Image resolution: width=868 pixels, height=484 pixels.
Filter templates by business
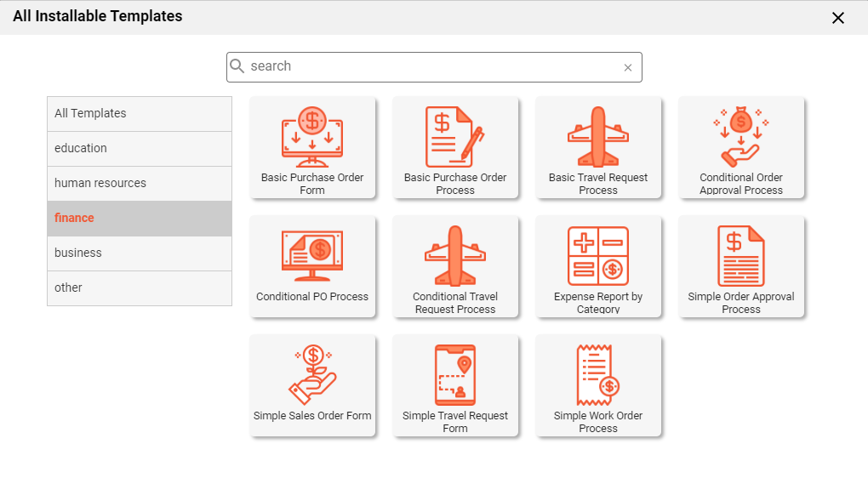click(140, 253)
